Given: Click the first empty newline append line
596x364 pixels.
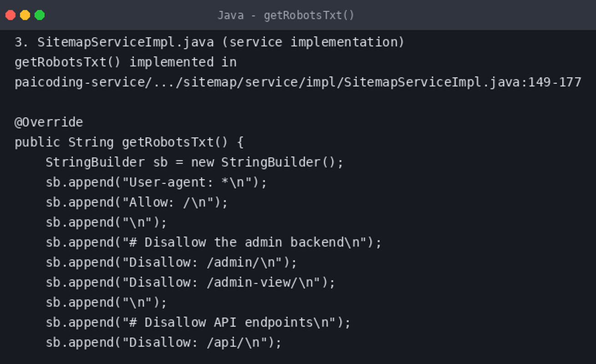Looking at the screenshot, I should point(106,222).
